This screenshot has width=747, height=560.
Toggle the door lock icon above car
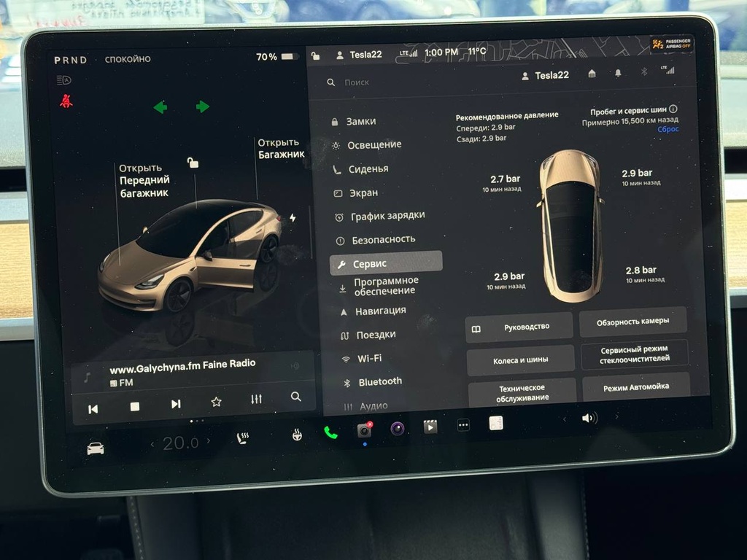tap(193, 163)
